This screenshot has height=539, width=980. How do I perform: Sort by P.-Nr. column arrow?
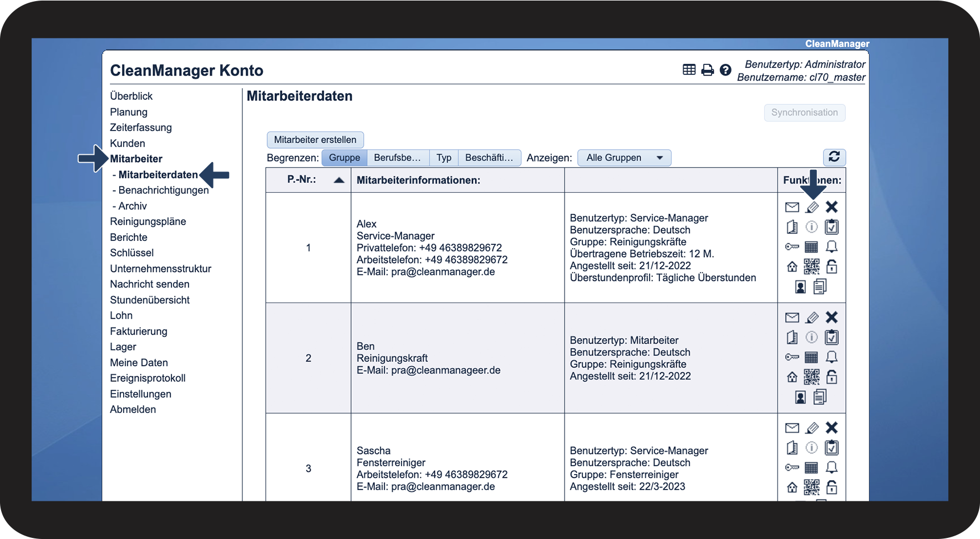339,180
